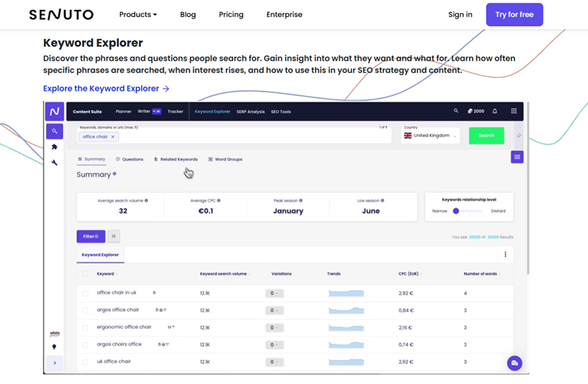Tick the select-all checkbox in table header

(86, 273)
